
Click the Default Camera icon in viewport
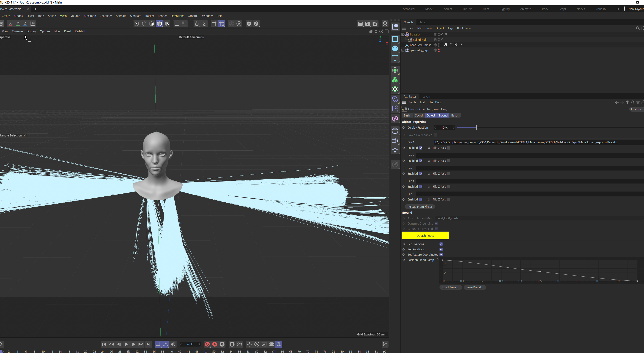202,37
